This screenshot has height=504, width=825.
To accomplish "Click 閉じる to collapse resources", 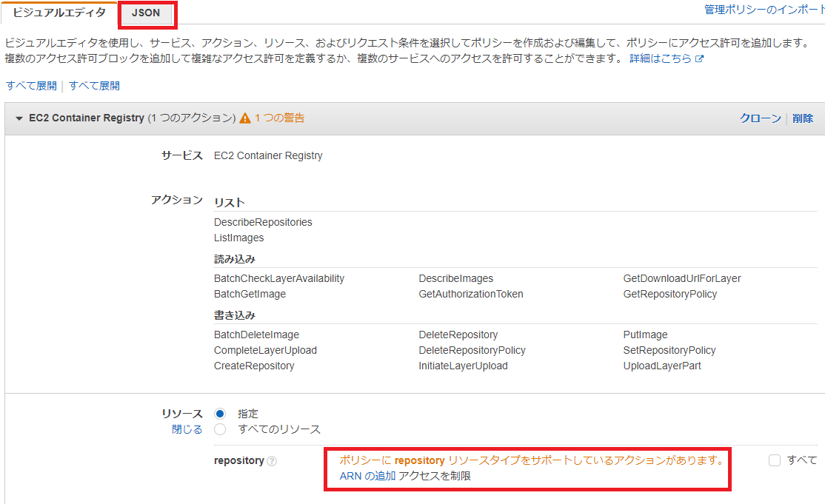I will [187, 429].
